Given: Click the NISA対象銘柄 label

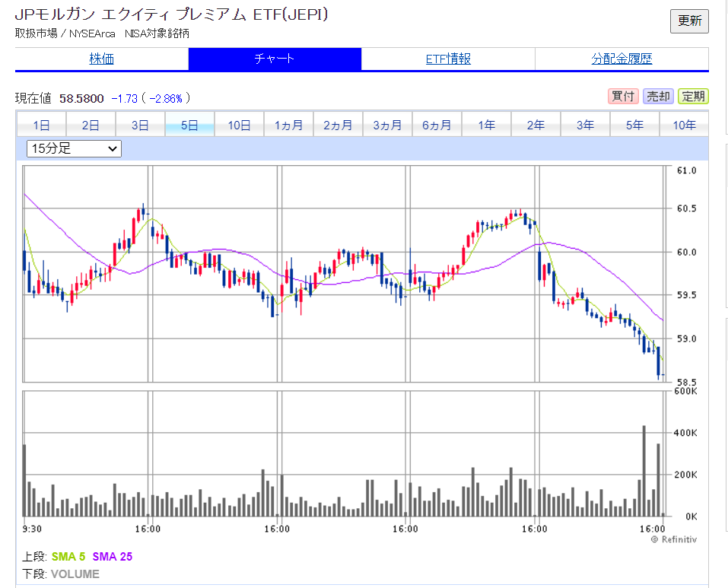Looking at the screenshot, I should [157, 33].
